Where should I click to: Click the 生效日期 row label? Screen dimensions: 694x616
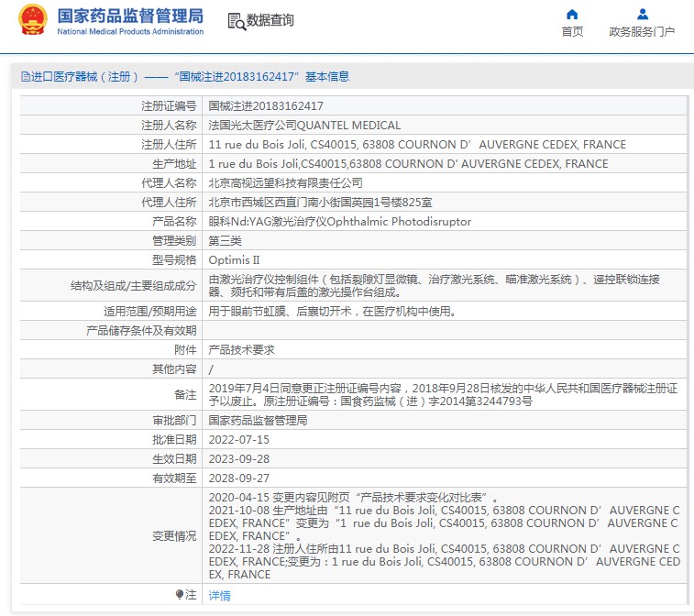(174, 459)
